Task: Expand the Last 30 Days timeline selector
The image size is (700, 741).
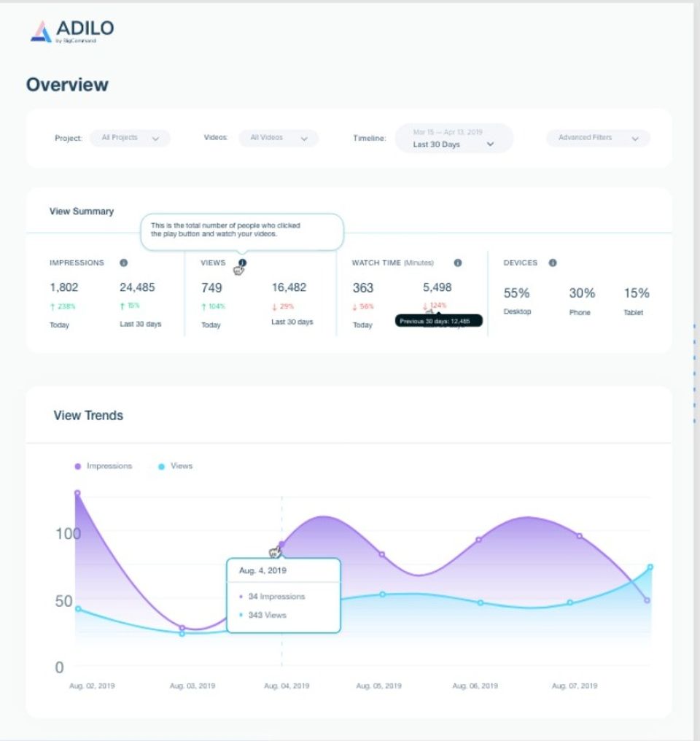Action: coord(454,139)
